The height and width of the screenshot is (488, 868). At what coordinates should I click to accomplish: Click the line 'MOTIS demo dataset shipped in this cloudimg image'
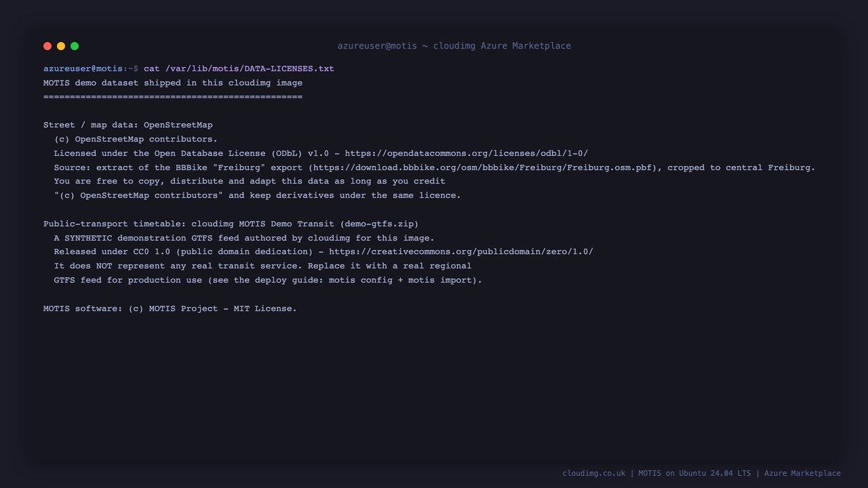[173, 83]
